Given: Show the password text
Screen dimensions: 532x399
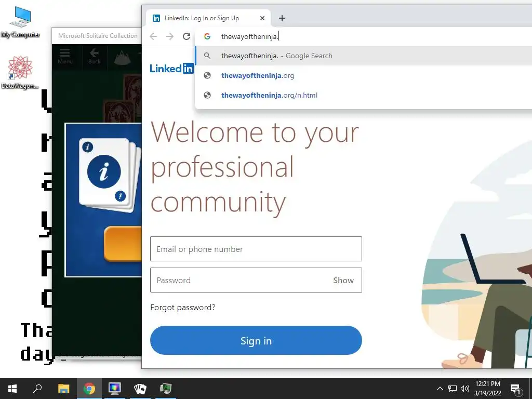Looking at the screenshot, I should click(343, 280).
